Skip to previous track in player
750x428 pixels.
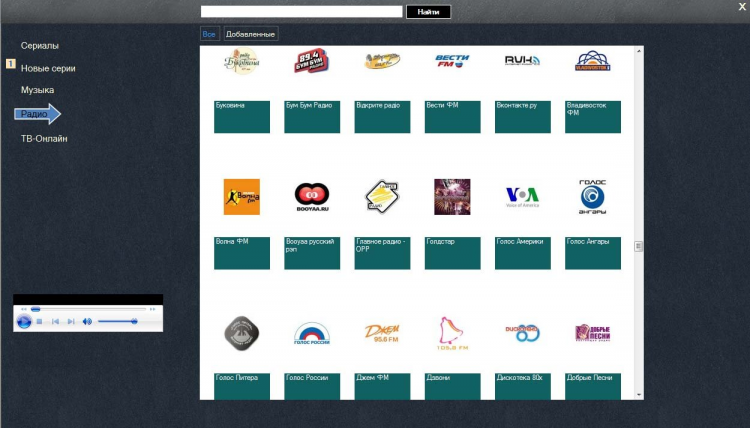(x=55, y=321)
